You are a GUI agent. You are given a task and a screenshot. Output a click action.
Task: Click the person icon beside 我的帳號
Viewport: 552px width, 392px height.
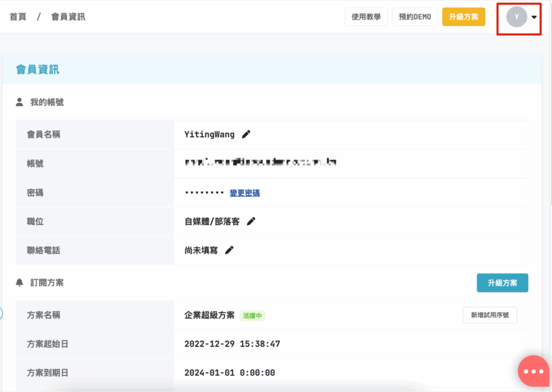20,102
